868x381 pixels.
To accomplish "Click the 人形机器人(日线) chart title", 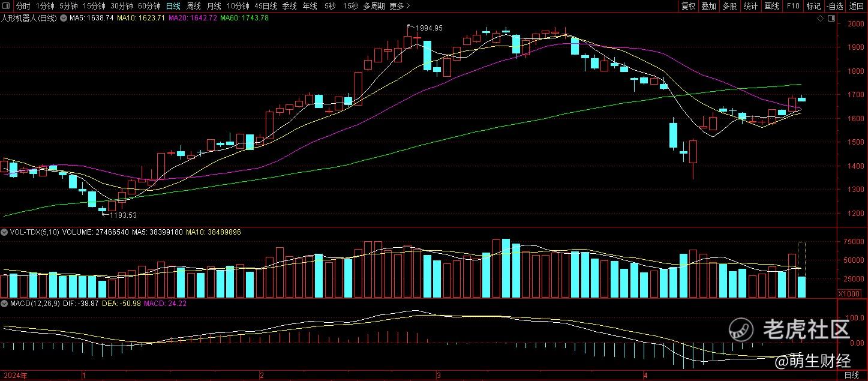I will click(29, 18).
